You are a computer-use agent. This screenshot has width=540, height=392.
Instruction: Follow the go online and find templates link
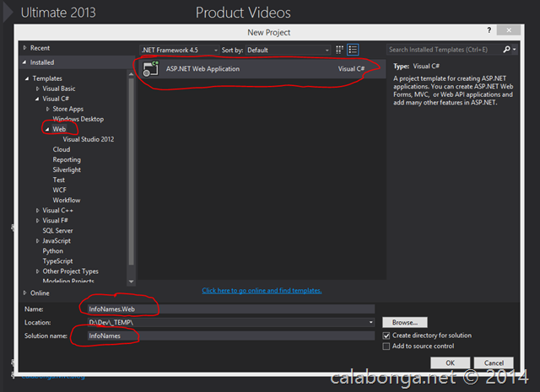coord(262,291)
